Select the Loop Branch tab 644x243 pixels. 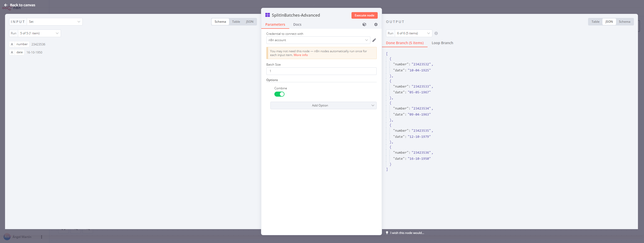tap(442, 43)
